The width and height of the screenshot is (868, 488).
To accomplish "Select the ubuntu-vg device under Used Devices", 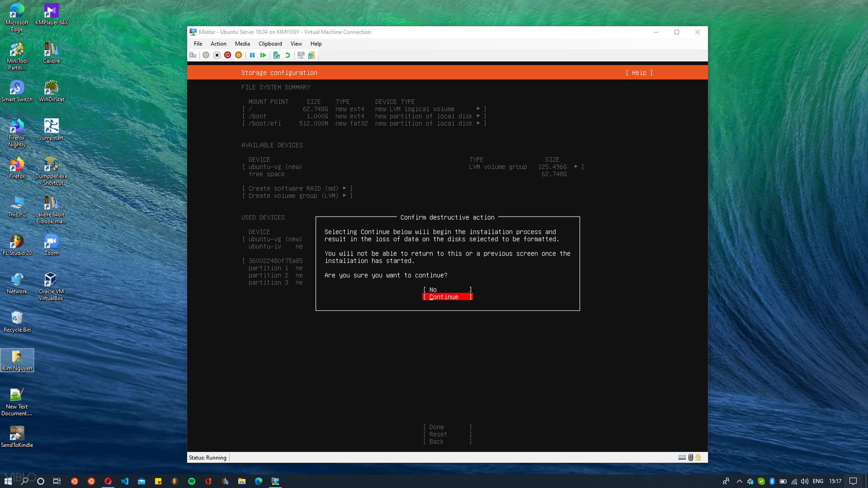I will tap(275, 239).
